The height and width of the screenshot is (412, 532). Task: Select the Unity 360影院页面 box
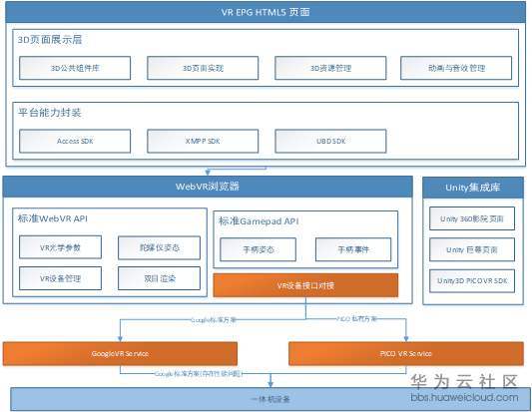click(472, 218)
